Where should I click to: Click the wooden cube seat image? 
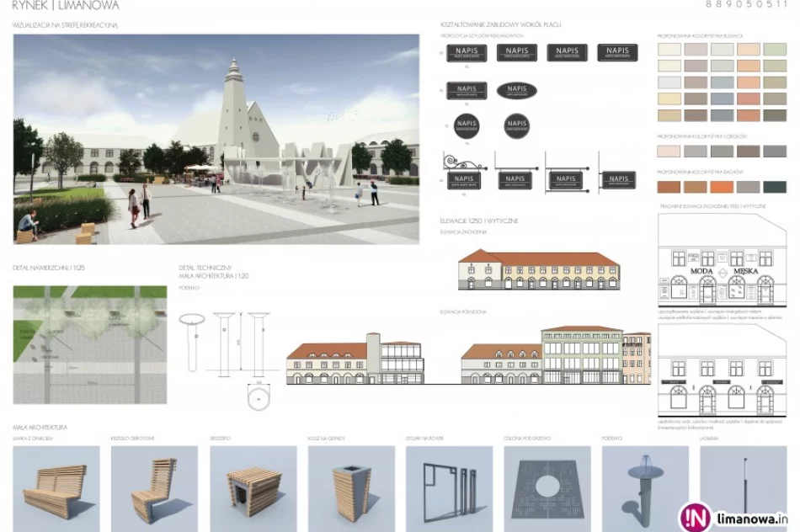pos(253,488)
